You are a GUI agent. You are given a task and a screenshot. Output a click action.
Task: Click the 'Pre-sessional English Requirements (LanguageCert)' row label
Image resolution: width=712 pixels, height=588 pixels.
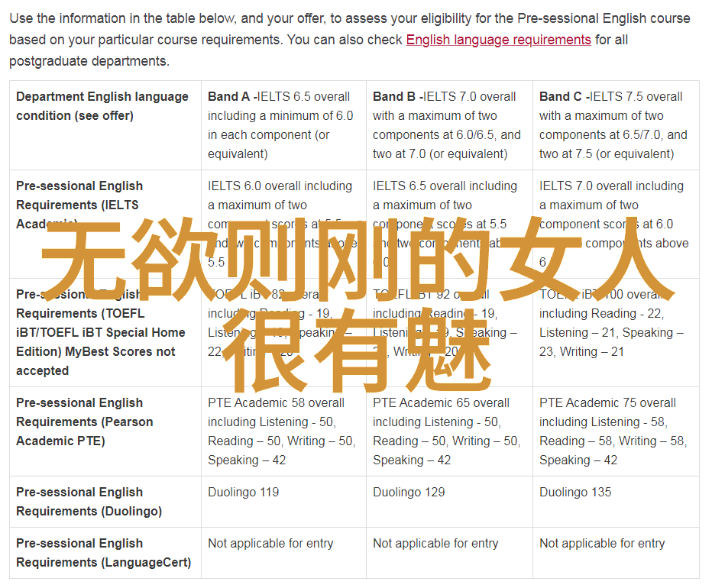[105, 553]
